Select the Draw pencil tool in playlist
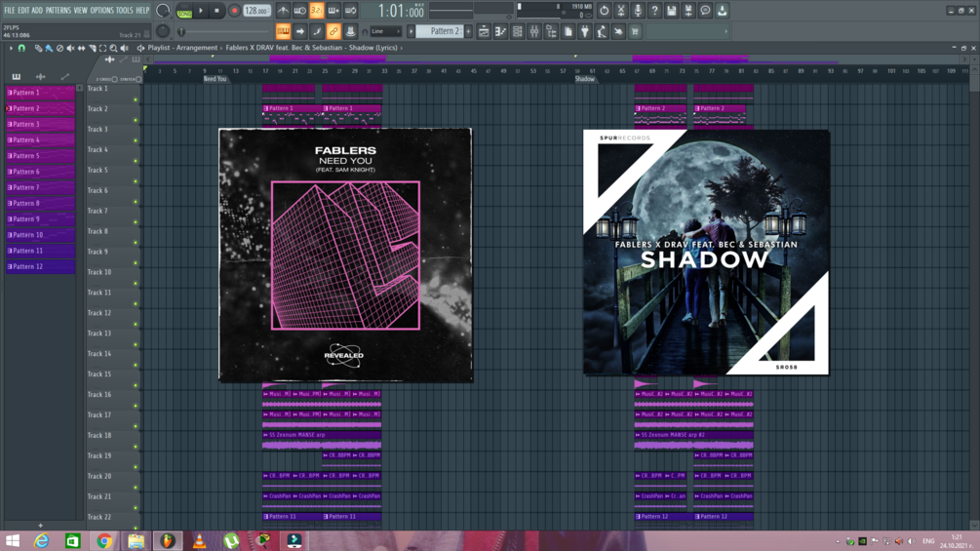Screen dimensions: 980x551 (38, 48)
